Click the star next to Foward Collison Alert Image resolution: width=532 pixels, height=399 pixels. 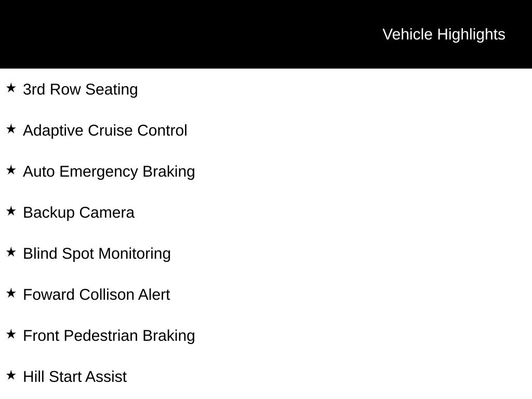[11, 294]
